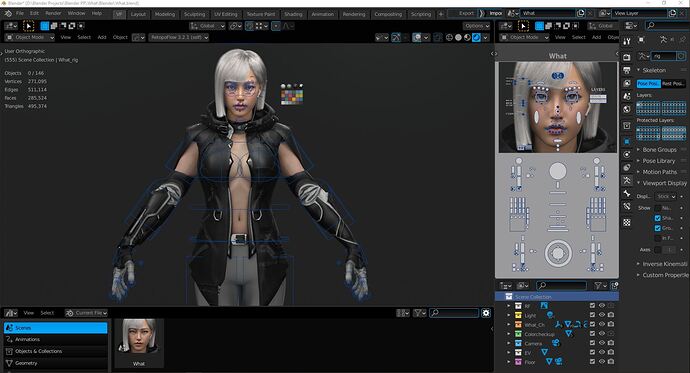Switch to material preview shading
The width and height of the screenshot is (690, 373).
click(467, 37)
